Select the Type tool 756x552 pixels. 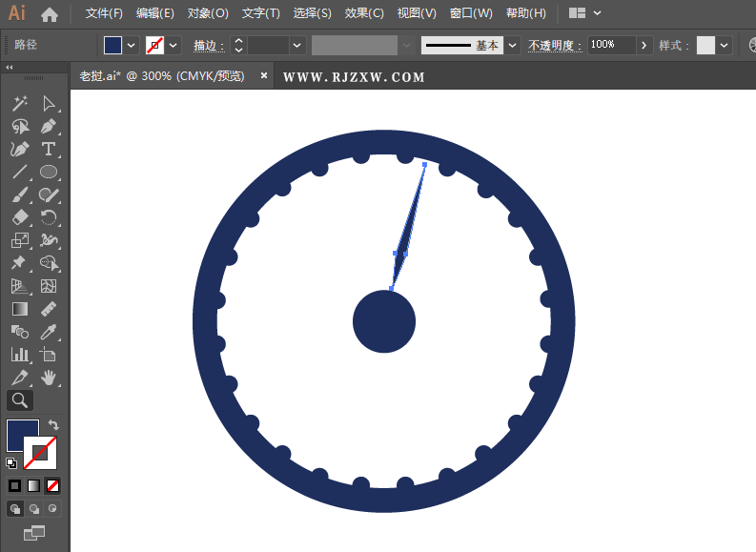click(49, 149)
